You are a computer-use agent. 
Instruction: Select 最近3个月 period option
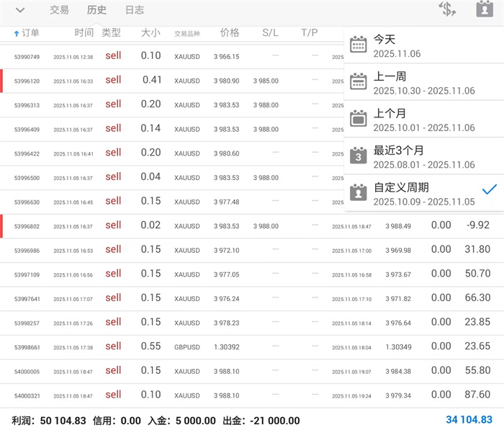[423, 156]
